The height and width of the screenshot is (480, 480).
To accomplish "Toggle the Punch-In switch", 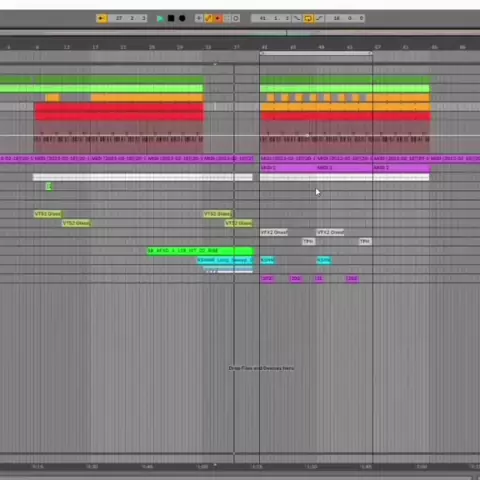I will tap(296, 18).
